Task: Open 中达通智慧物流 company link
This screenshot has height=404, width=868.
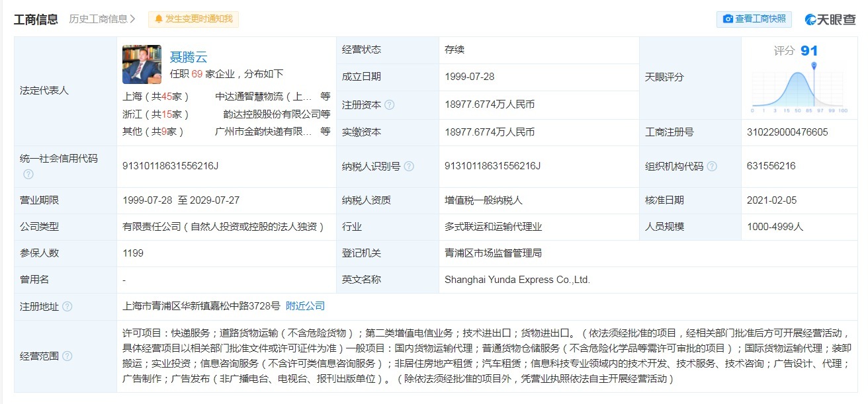Action: (264, 96)
